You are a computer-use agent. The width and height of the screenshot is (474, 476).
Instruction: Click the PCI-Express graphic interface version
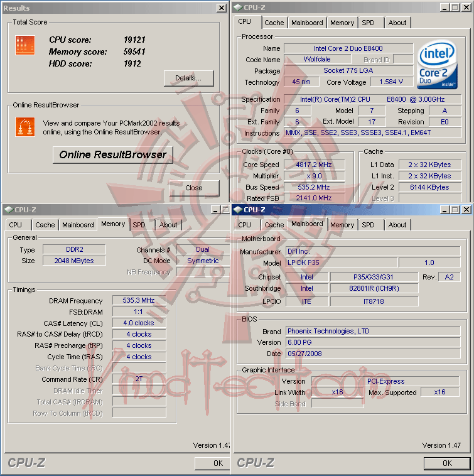(385, 381)
